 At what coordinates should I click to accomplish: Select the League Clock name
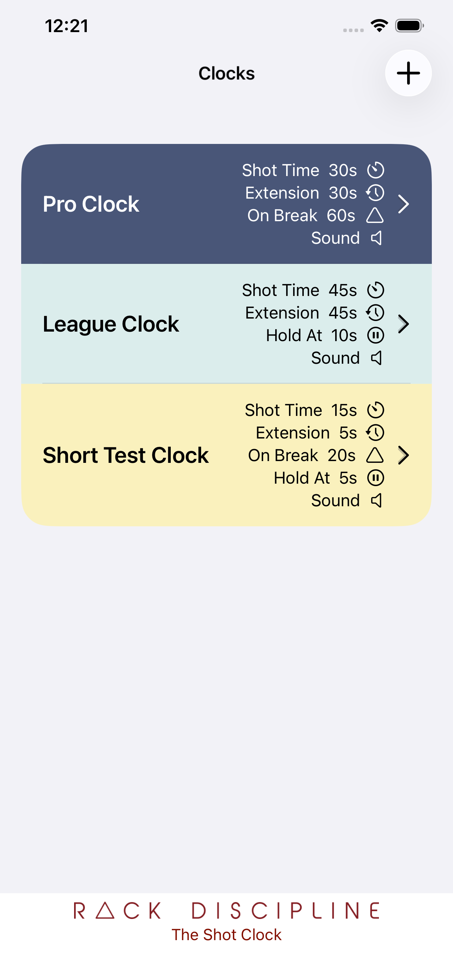click(x=111, y=324)
